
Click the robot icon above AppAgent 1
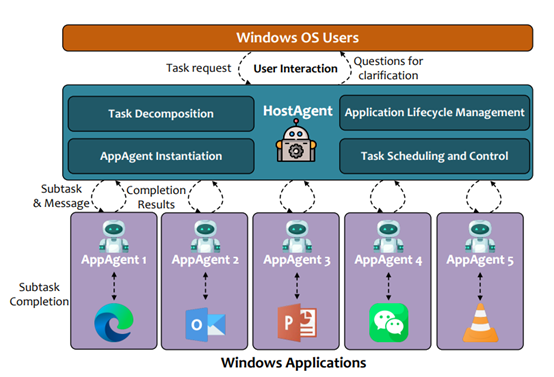[114, 236]
